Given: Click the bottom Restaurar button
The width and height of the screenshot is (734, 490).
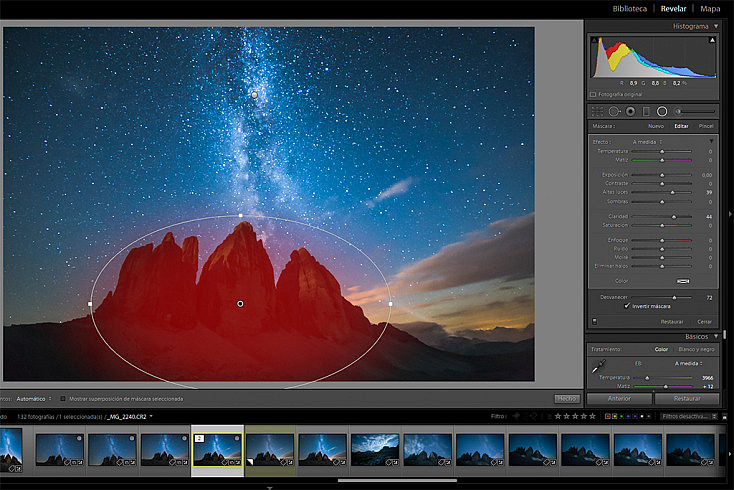Looking at the screenshot, I should tap(687, 398).
